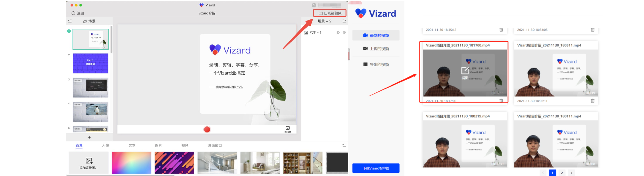Switch to the 图片 tab

[159, 146]
